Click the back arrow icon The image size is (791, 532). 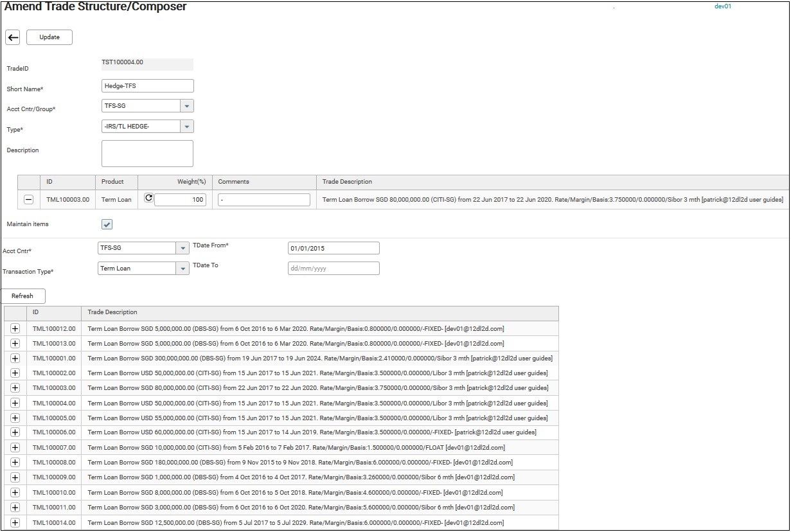13,37
